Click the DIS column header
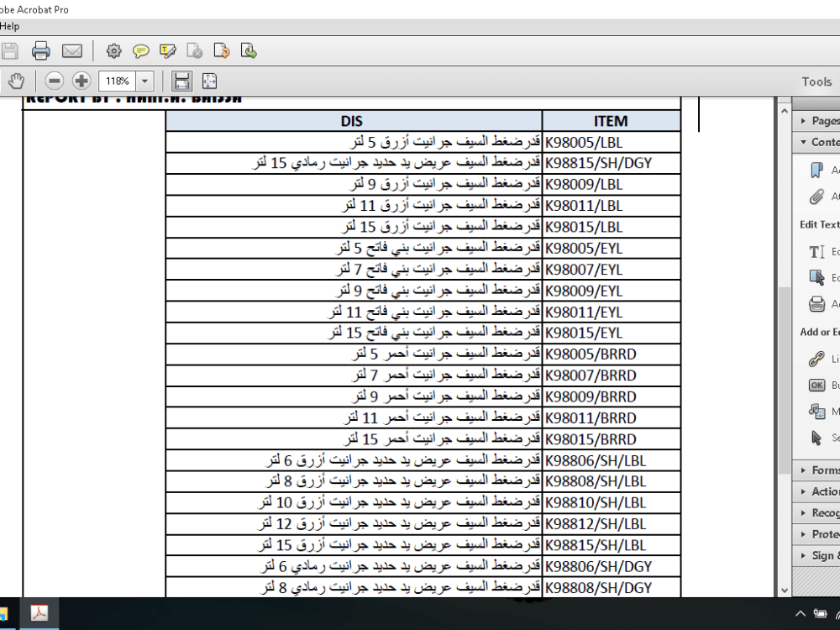This screenshot has height=630, width=840. pos(354,121)
